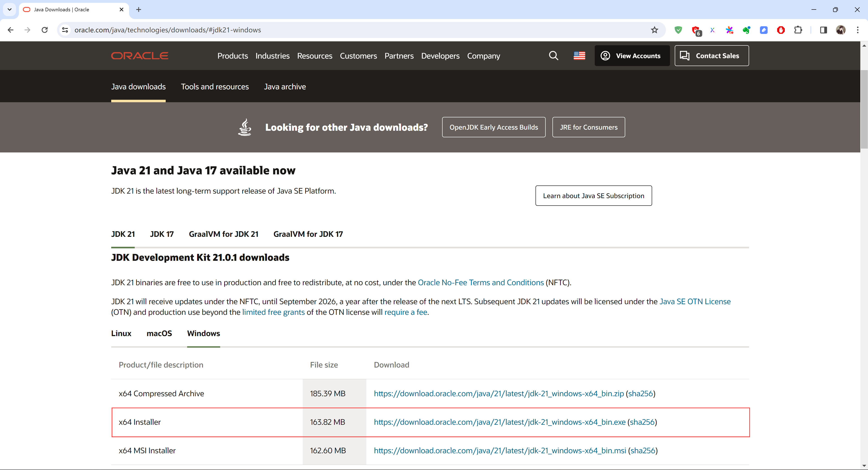Select the Windows tab

click(x=203, y=333)
